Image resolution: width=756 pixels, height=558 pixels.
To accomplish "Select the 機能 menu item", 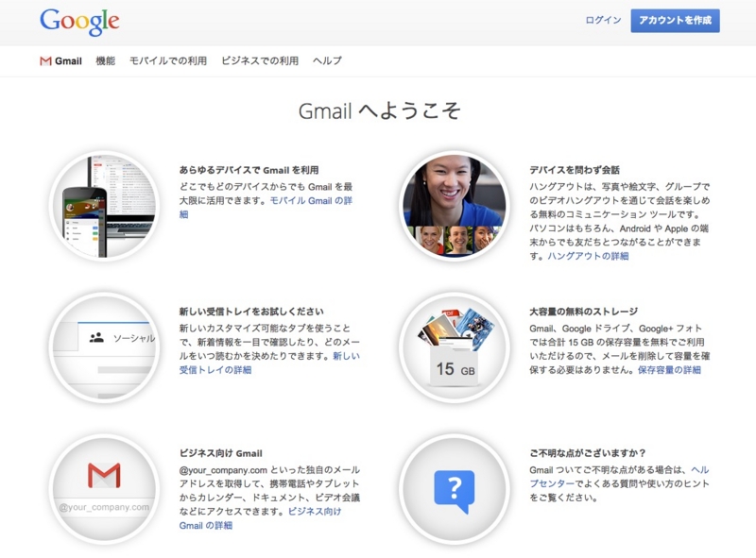I will tap(106, 60).
